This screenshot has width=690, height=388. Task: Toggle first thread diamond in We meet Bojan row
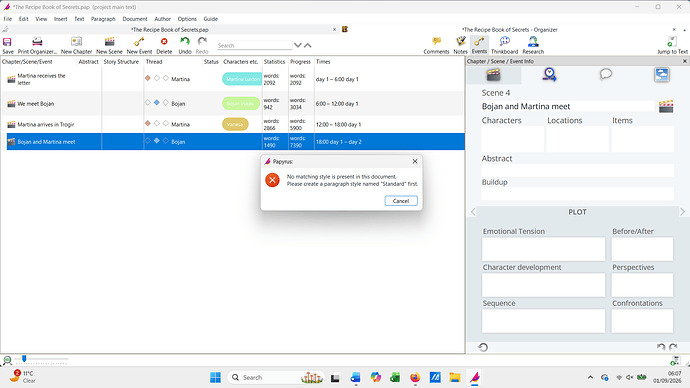pyautogui.click(x=148, y=102)
